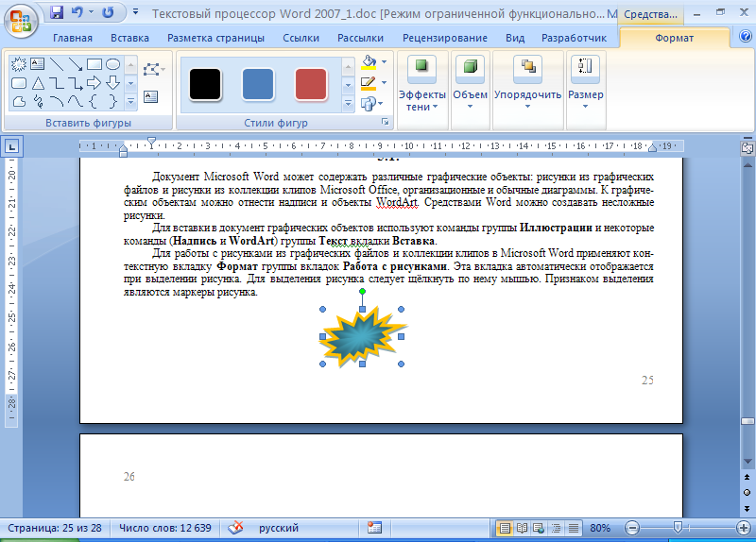Click the zoom out minus button
The image size is (756, 542).
point(632,528)
